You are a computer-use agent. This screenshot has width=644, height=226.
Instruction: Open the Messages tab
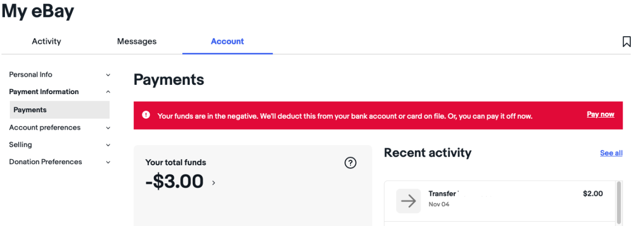(x=137, y=42)
